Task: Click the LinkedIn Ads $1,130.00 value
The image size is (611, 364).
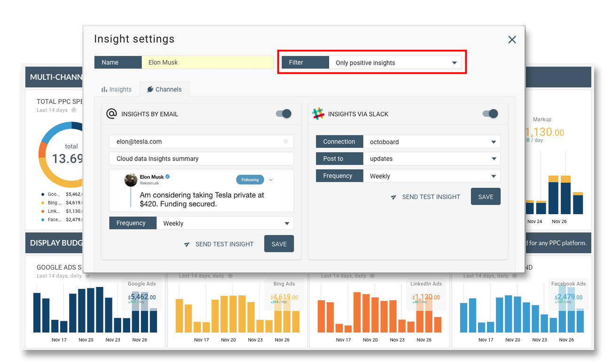Action: (426, 297)
